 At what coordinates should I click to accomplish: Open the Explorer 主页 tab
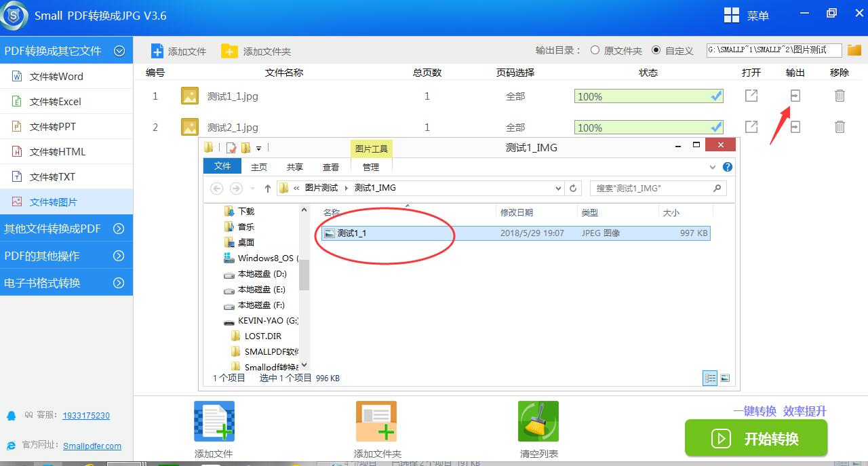point(259,167)
